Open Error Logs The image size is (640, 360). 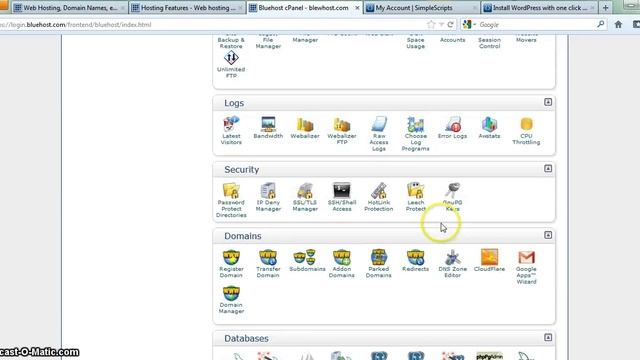(452, 127)
